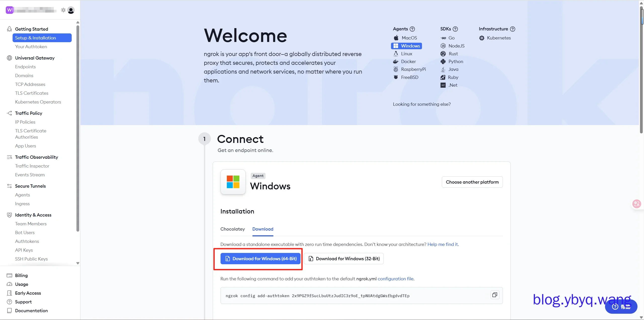Open the user account avatar menu
The width and height of the screenshot is (644, 320).
[x=71, y=10]
